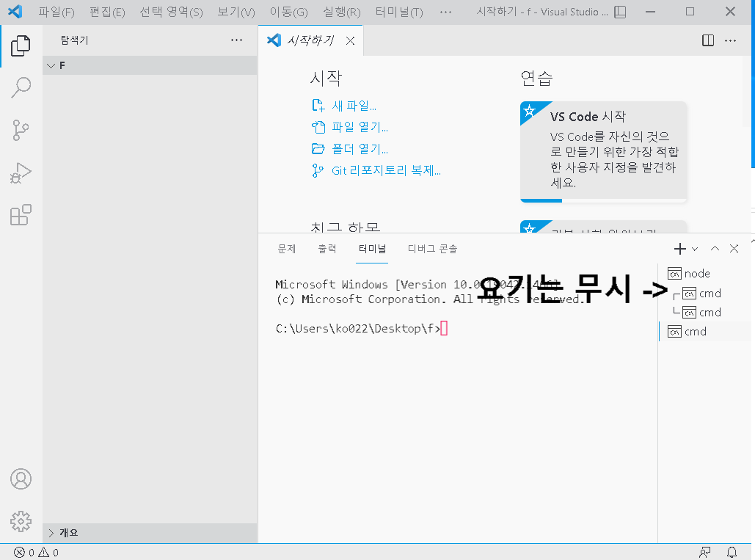Toggle the customize layout icon in title bar
Image resolution: width=755 pixels, height=560 pixels.
click(x=620, y=12)
